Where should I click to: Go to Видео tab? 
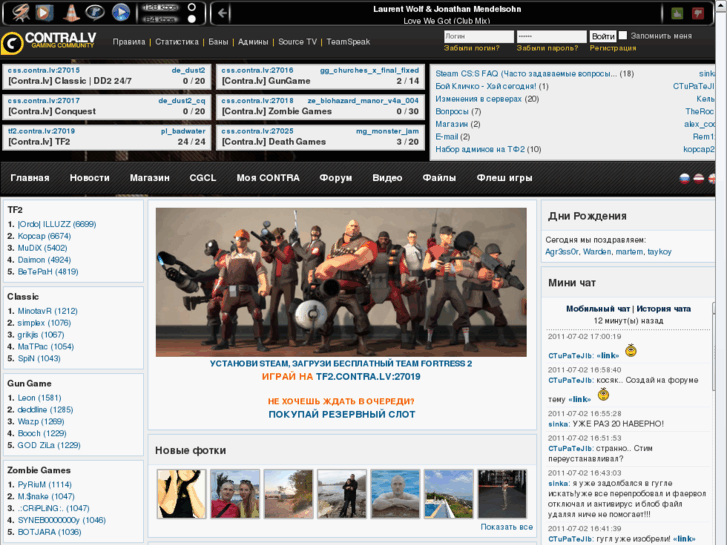(x=387, y=178)
